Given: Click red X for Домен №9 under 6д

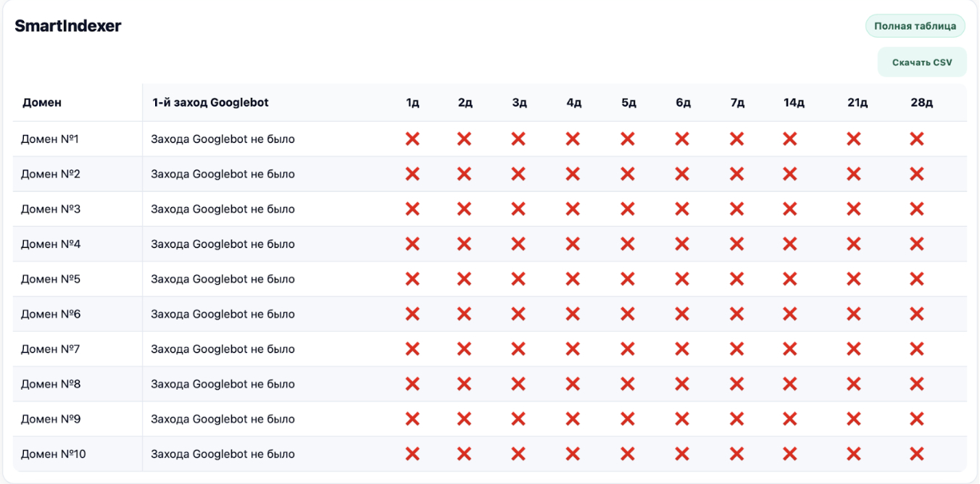Looking at the screenshot, I should 682,419.
